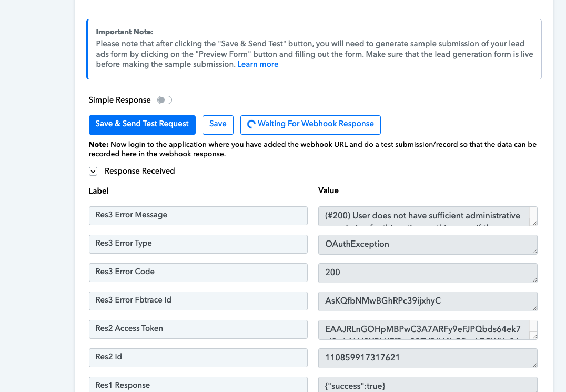This screenshot has width=566, height=392.
Task: Focus the Res3 Error Fbtrace Id label field
Action: tap(198, 300)
